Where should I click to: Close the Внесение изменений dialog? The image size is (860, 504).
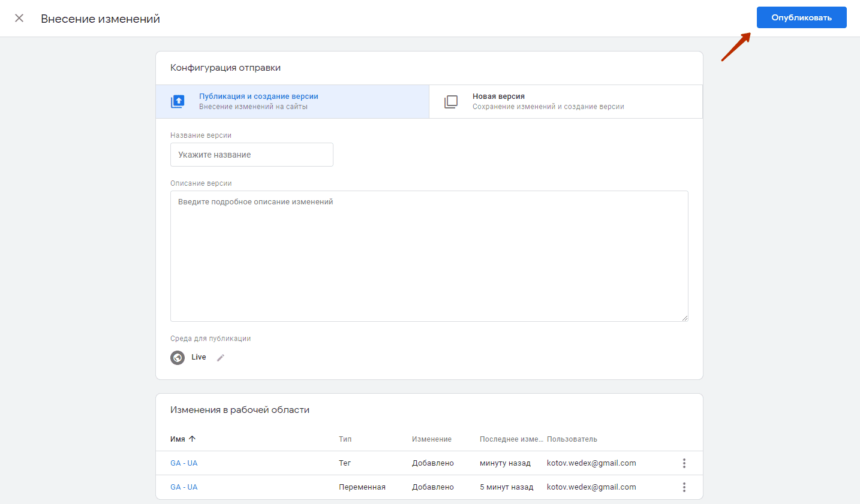coord(19,18)
